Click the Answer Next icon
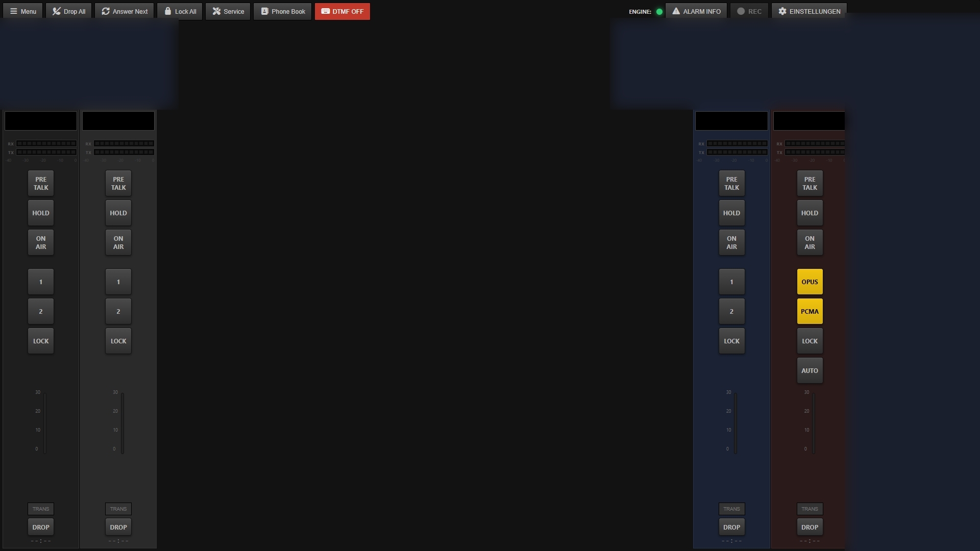980x551 pixels. [106, 11]
